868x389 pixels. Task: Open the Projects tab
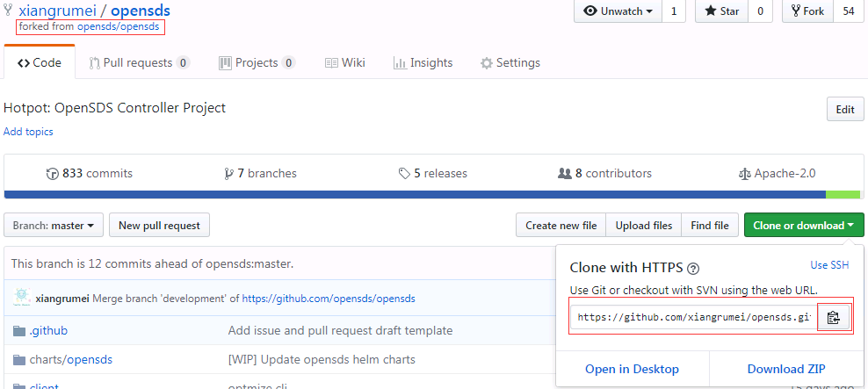[257, 62]
